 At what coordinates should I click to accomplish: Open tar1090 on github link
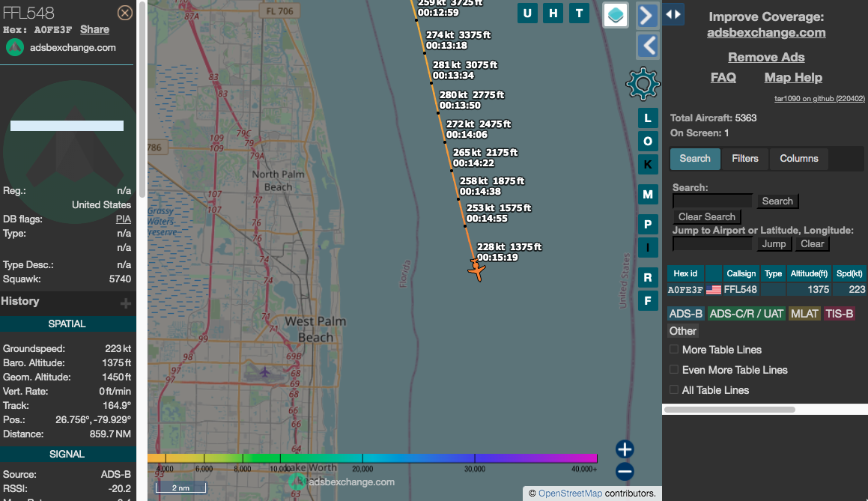pos(819,99)
